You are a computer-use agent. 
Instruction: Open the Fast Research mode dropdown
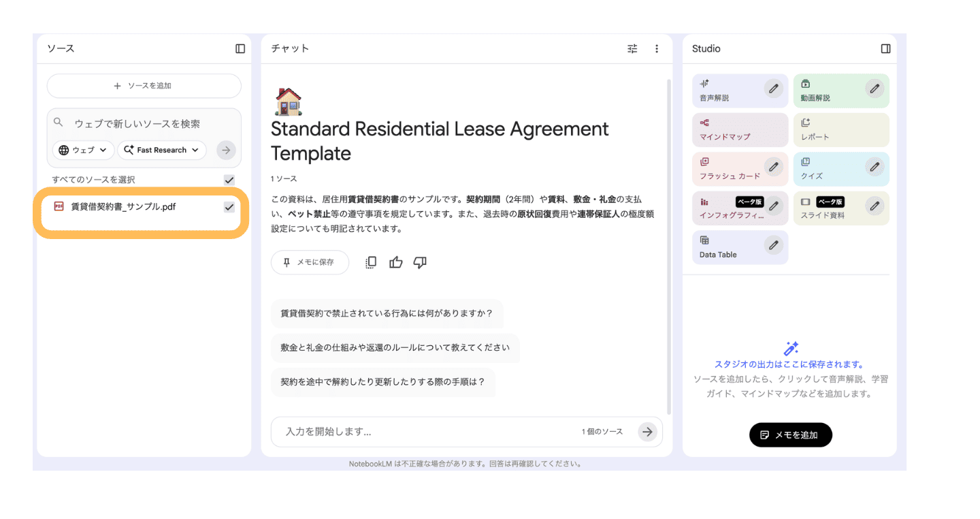(x=161, y=150)
